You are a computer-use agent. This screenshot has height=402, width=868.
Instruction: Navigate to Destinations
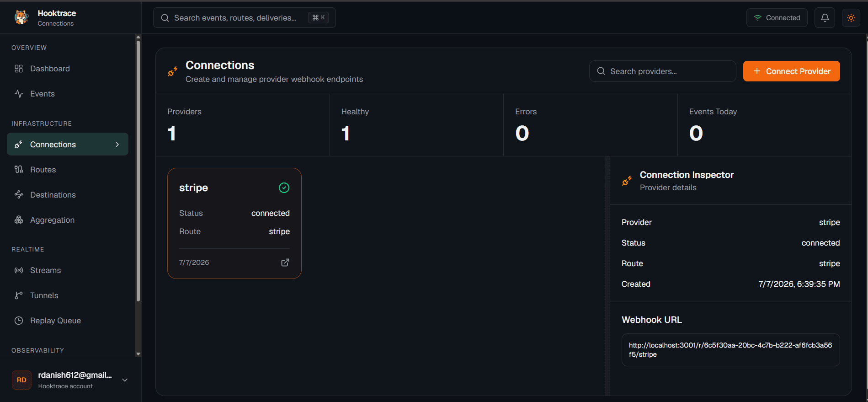coord(68,195)
